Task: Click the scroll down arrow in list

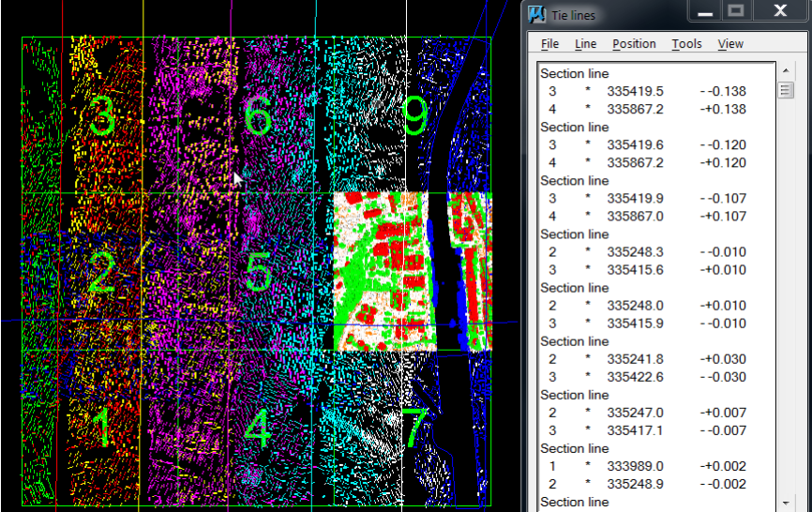Action: [x=786, y=503]
